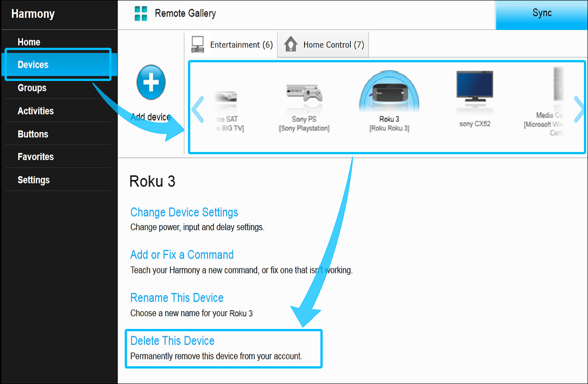Open Devices in the sidebar

[x=58, y=65]
